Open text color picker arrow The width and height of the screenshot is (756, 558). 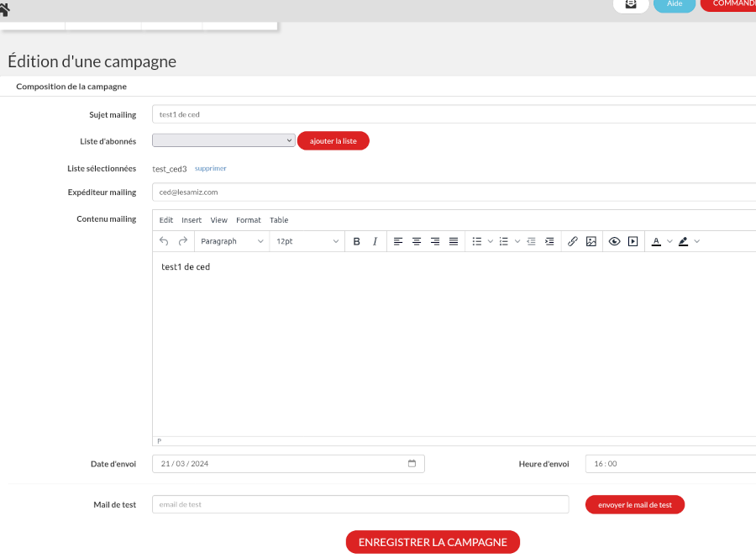pos(669,241)
